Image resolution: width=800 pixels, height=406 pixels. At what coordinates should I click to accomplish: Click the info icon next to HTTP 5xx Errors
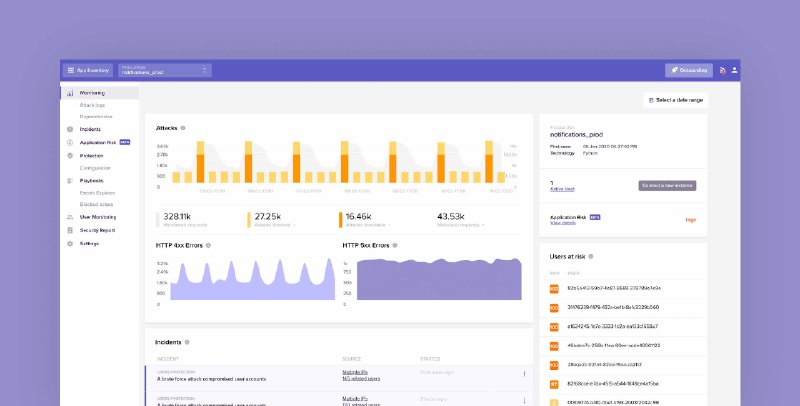(x=395, y=245)
